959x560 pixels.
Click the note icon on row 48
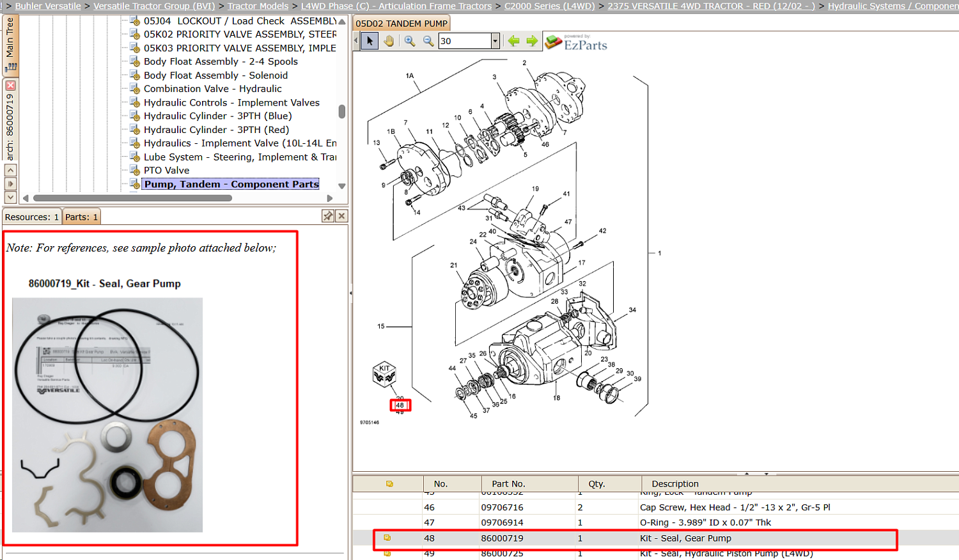387,538
